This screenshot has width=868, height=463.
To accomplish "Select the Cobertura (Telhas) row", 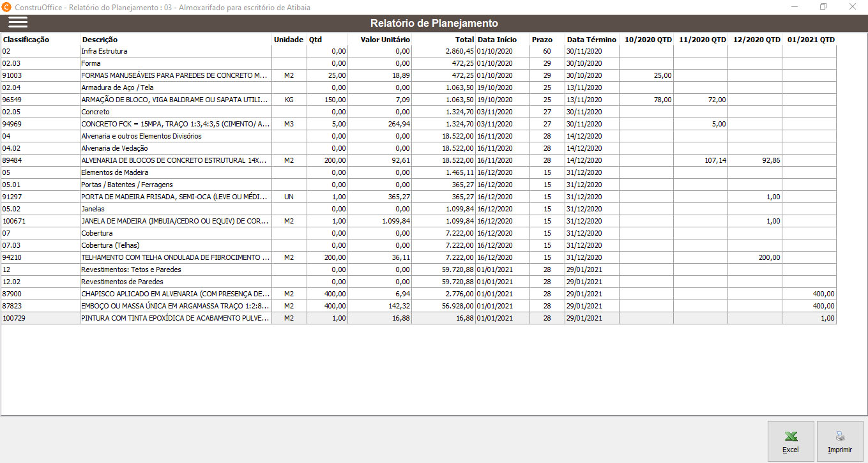I will point(418,245).
